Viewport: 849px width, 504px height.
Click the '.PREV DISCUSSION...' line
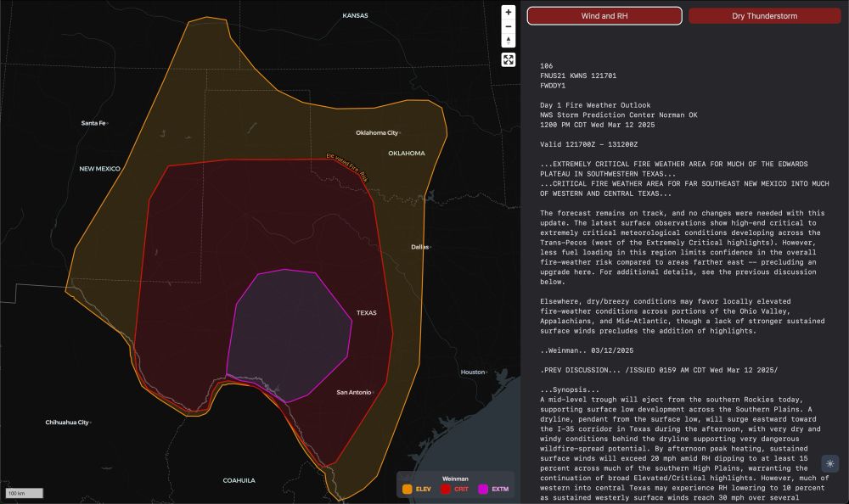click(659, 370)
